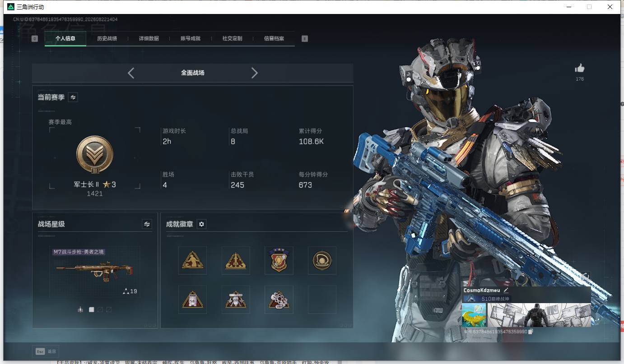
Task: Switch to next game mode with right chevron
Action: click(255, 73)
